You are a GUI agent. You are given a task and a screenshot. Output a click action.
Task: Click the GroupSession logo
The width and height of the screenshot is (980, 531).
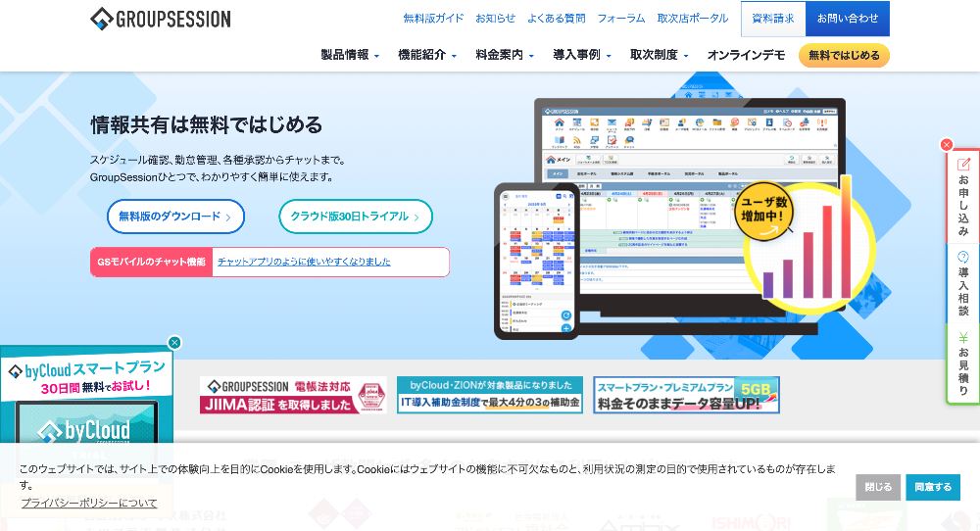[x=161, y=19]
